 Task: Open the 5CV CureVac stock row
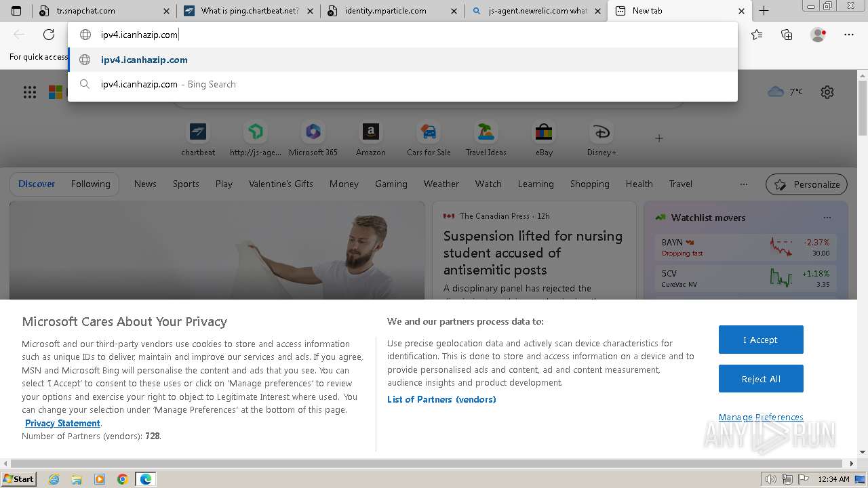[746, 278]
